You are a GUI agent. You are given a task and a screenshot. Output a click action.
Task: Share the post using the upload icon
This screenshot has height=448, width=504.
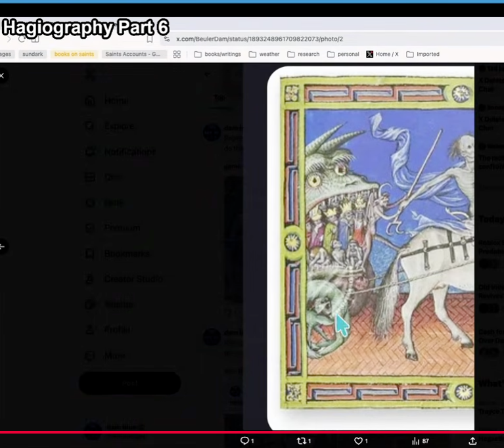point(472,441)
